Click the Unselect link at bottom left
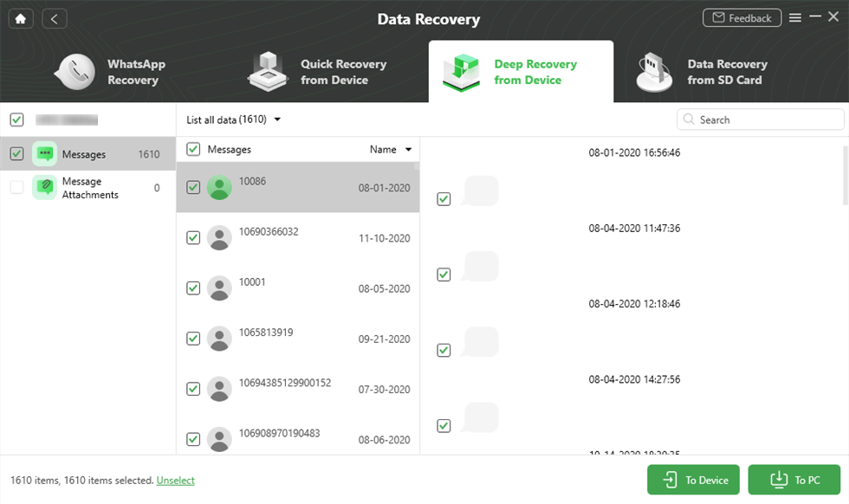The image size is (849, 504). [x=175, y=480]
